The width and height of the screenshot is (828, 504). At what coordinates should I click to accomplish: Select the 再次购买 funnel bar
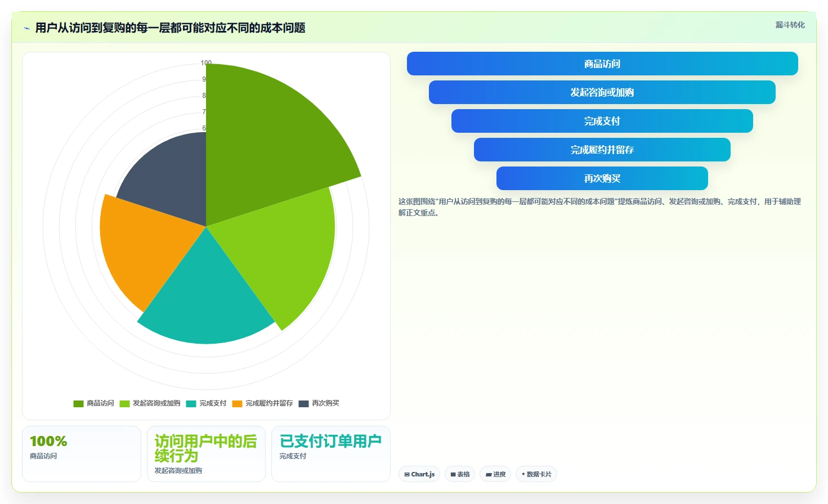coord(602,178)
